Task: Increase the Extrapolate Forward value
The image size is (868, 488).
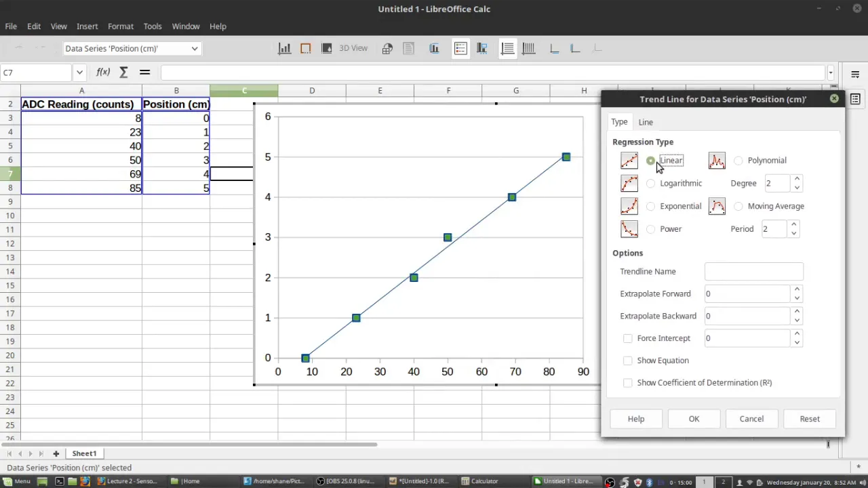Action: tap(797, 289)
